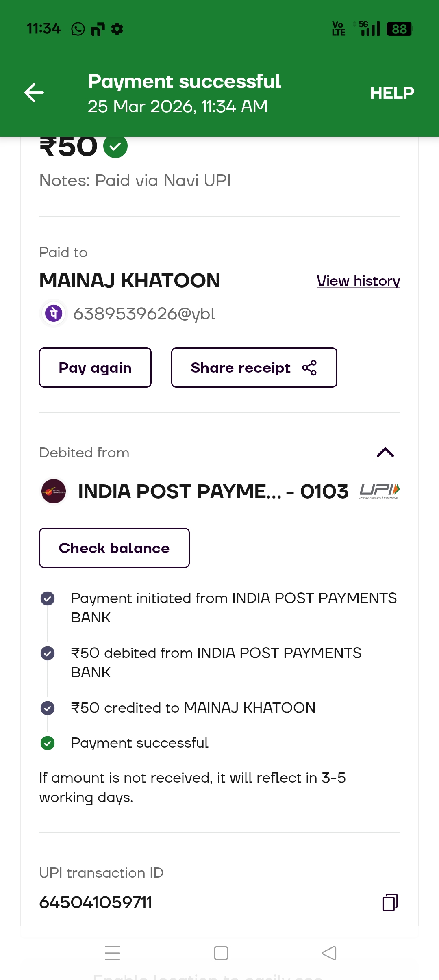
Task: Open View history link
Action: pos(358,281)
